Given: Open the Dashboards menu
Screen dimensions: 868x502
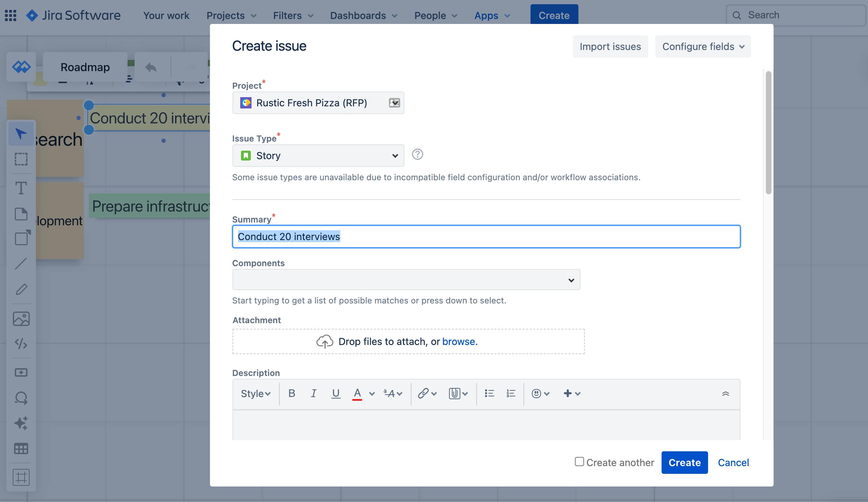Looking at the screenshot, I should [364, 15].
